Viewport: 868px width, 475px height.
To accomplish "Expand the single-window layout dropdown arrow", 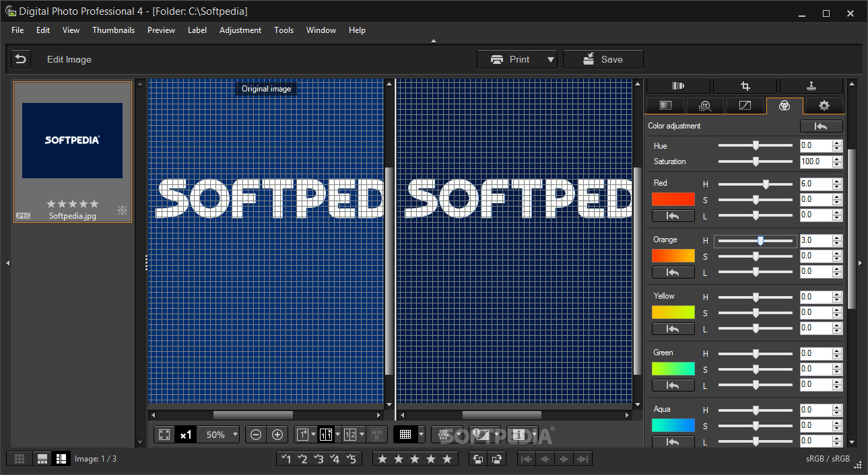I will click(x=314, y=435).
